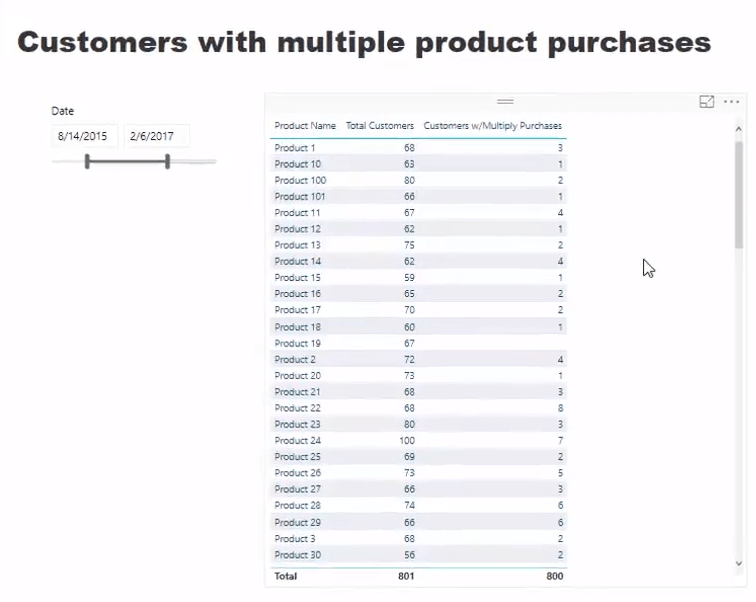Sort by Product Name column header
The height and width of the screenshot is (602, 756).
click(305, 126)
